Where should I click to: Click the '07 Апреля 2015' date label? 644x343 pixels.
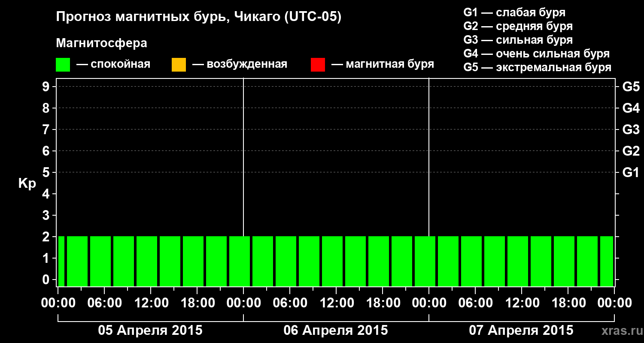click(521, 331)
